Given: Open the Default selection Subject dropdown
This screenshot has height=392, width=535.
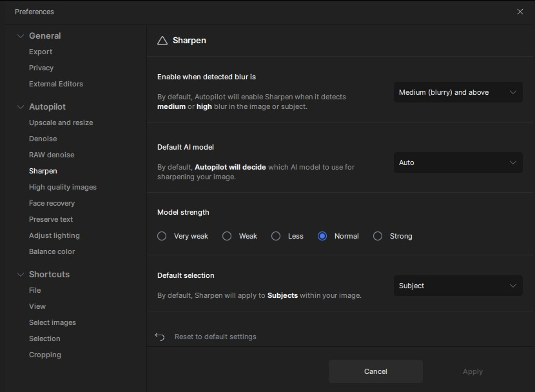Looking at the screenshot, I should tap(458, 286).
